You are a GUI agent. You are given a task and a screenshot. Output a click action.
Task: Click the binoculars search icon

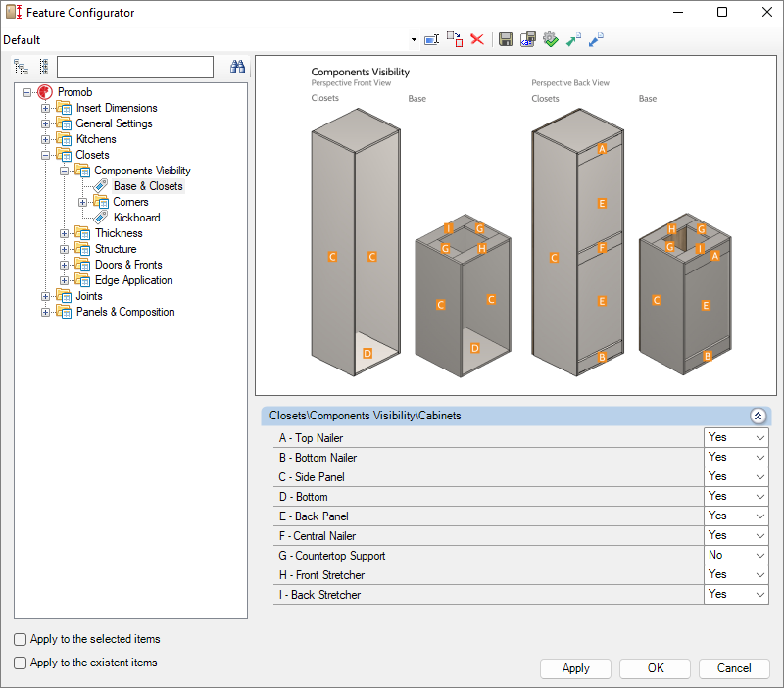237,67
